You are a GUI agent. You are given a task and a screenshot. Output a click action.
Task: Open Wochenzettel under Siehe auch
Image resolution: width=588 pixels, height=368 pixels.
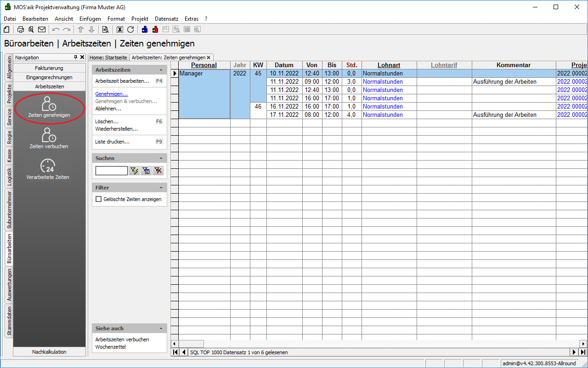[111, 347]
